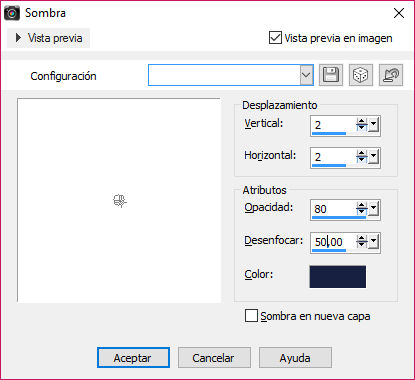
Task: Click the Aceptar button
Action: (133, 358)
